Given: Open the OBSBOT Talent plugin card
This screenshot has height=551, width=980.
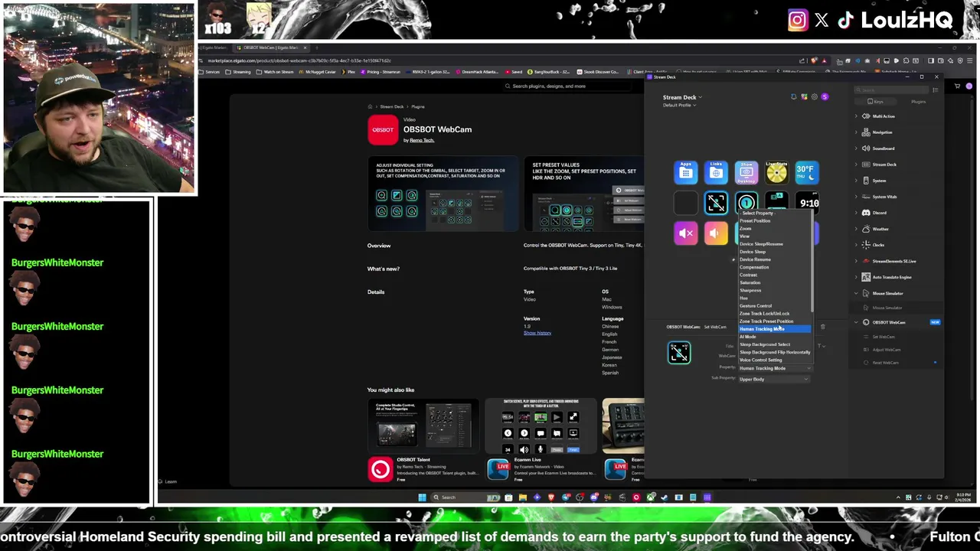Looking at the screenshot, I should tap(423, 440).
